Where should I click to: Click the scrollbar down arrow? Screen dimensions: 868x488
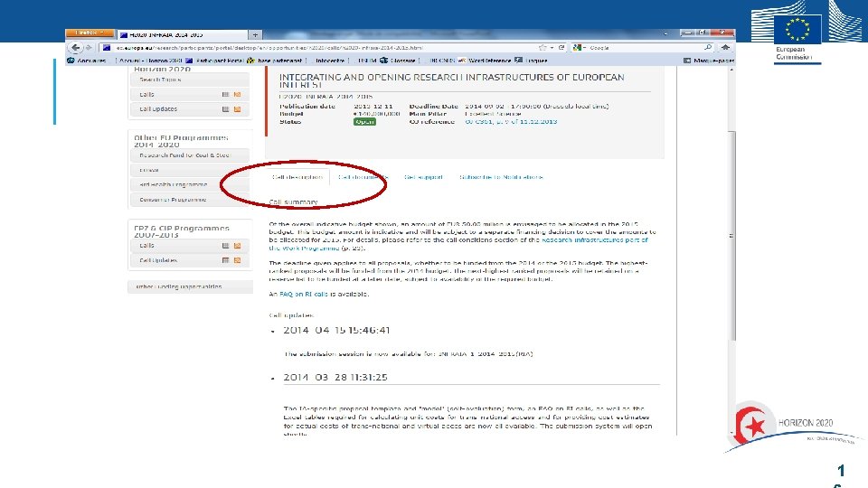pyautogui.click(x=731, y=432)
